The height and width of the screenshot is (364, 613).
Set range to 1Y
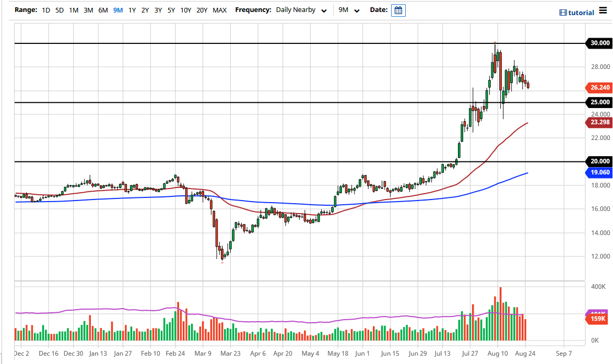click(x=132, y=10)
